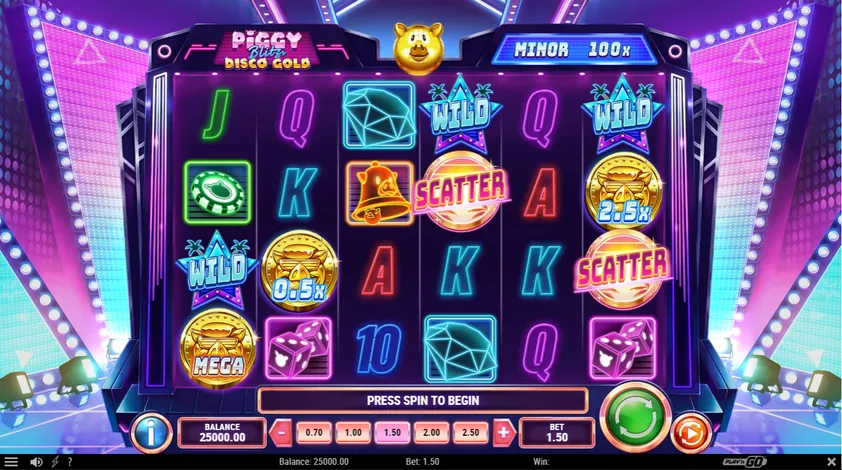Close the game with the X icon
Viewport: 842px width, 470px height.
(831, 461)
